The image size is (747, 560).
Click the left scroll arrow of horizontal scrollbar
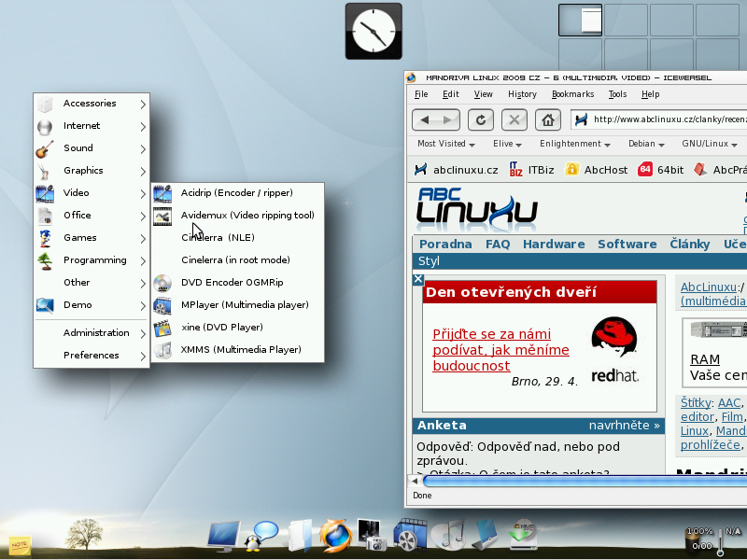(x=415, y=481)
